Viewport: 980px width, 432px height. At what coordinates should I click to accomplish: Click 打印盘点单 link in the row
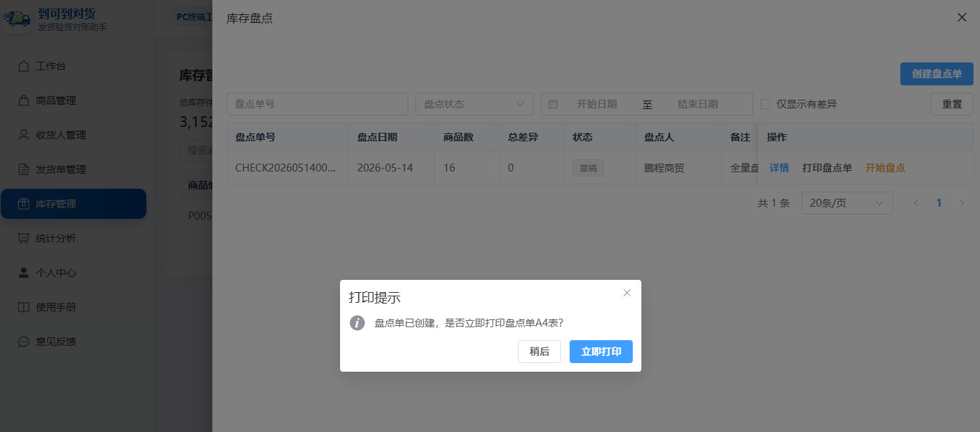click(827, 168)
